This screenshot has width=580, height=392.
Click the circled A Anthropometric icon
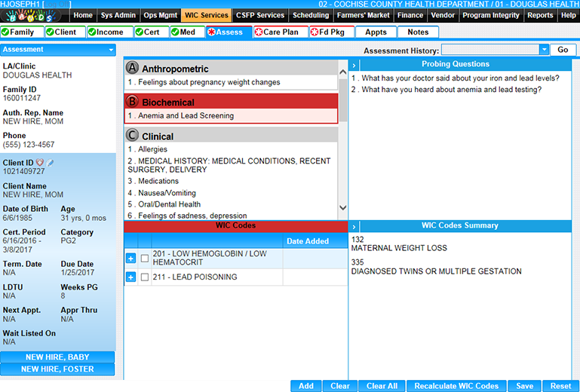[x=133, y=68]
